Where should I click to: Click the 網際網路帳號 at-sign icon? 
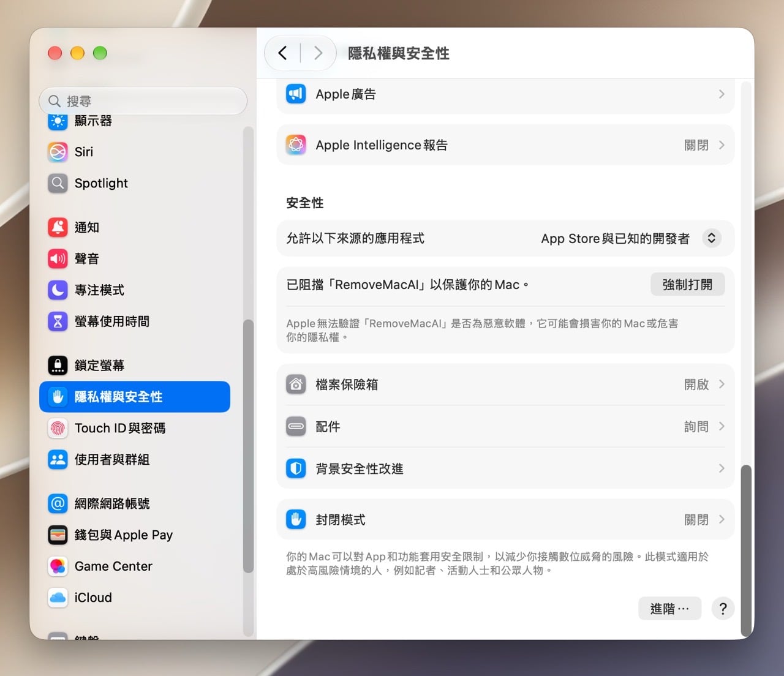point(58,503)
